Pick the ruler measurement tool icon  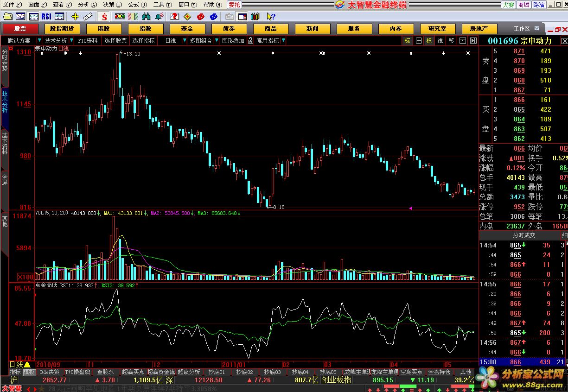(x=88, y=16)
